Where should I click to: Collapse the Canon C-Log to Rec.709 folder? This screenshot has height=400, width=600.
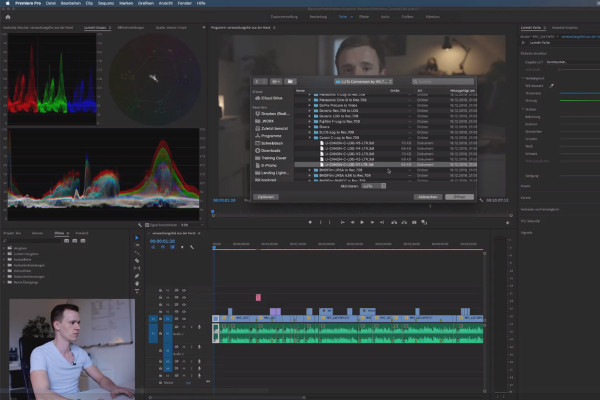[310, 137]
